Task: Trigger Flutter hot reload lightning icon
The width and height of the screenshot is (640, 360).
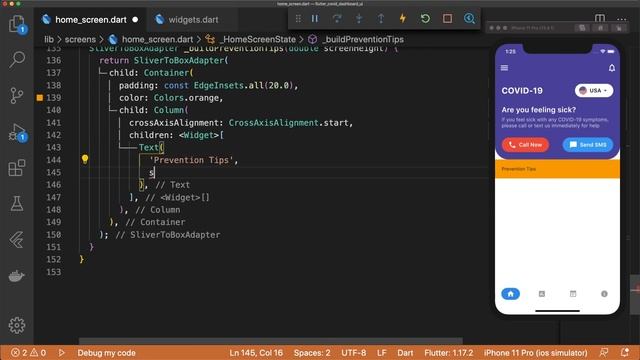Action: click(403, 18)
